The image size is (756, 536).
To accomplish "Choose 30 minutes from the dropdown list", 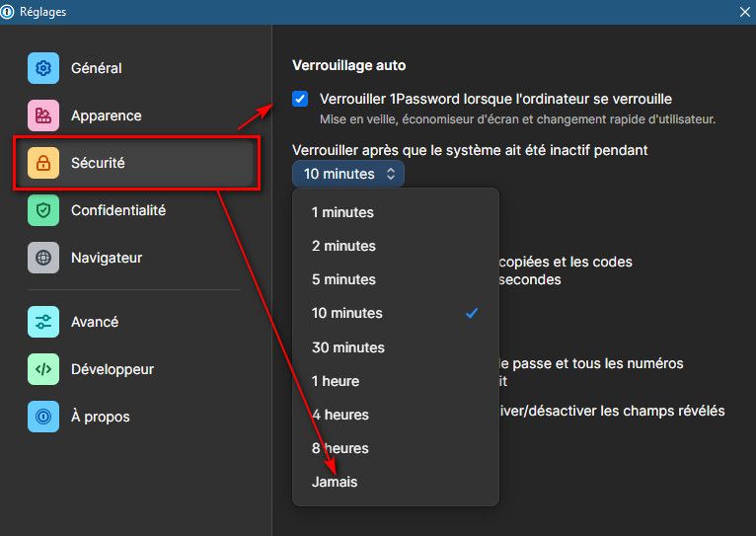I will pyautogui.click(x=348, y=347).
